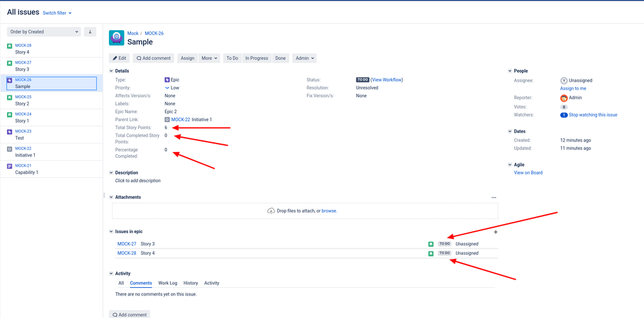Screen dimensions: 644x318
Task: Click story icon beside MOCK-28 in list
Action: (x=10, y=46)
